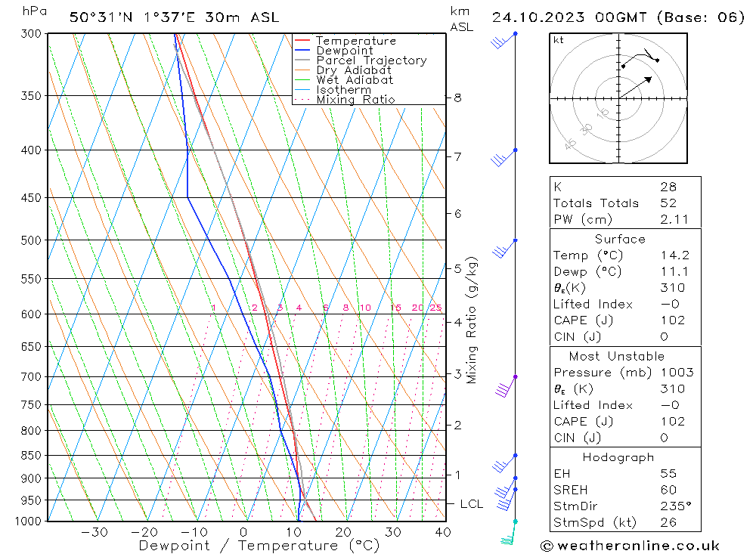The height and width of the screenshot is (554, 756).
Task: Click the StmDir value 235°
Action: click(x=676, y=506)
